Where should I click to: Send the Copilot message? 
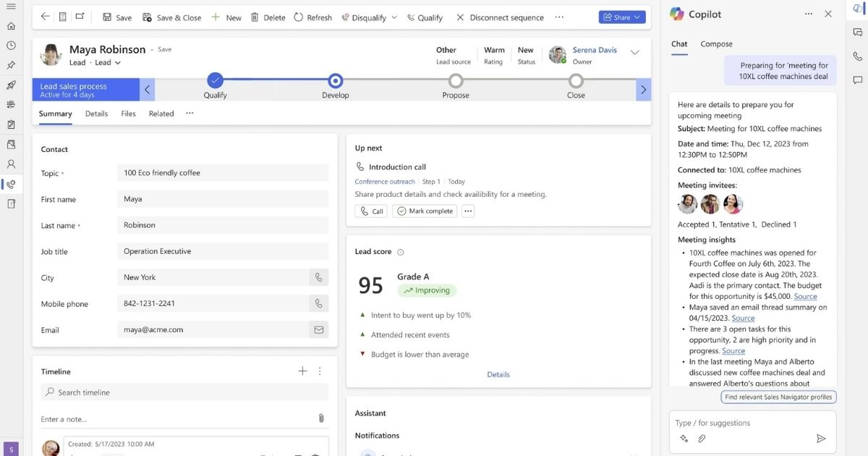pos(821,439)
